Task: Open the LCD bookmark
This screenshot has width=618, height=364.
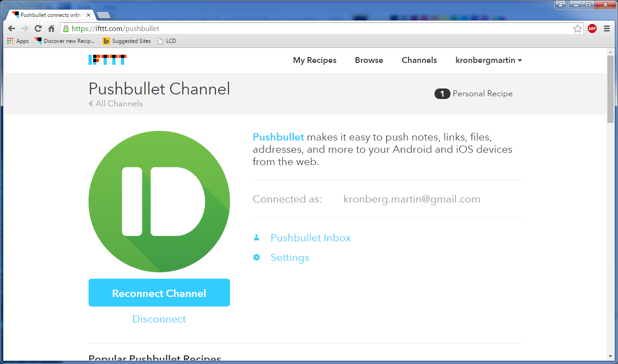Action: point(167,41)
